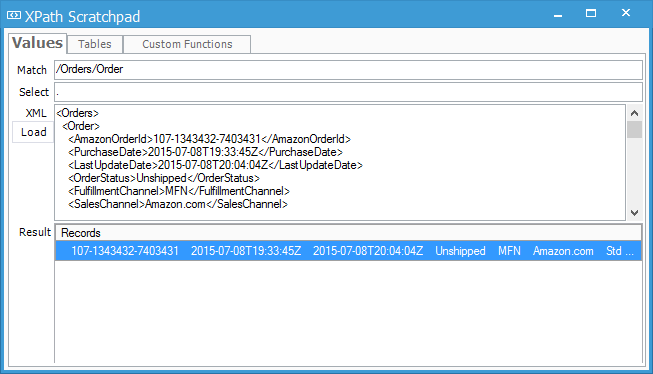Click 2015-07-08T20:04:04Z in result row

click(368, 251)
